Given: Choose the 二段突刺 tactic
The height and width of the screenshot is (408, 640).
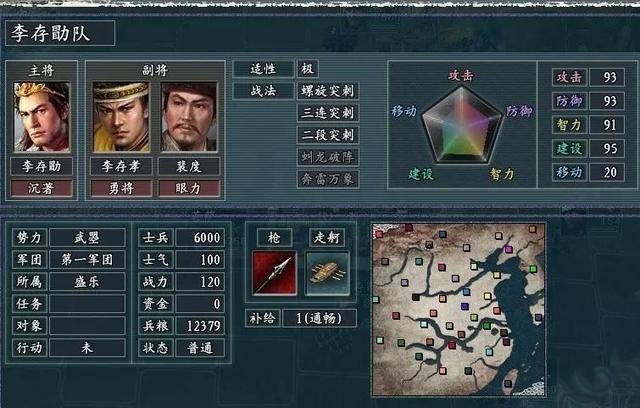Looking at the screenshot, I should pos(328,135).
